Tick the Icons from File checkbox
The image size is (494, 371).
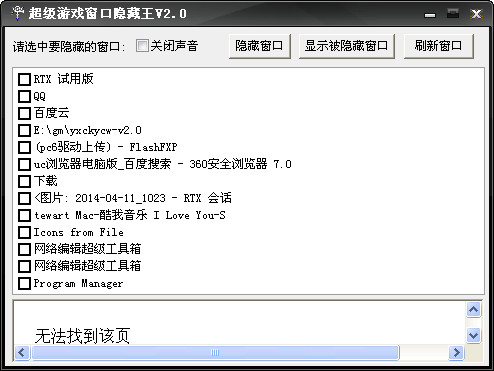point(24,232)
